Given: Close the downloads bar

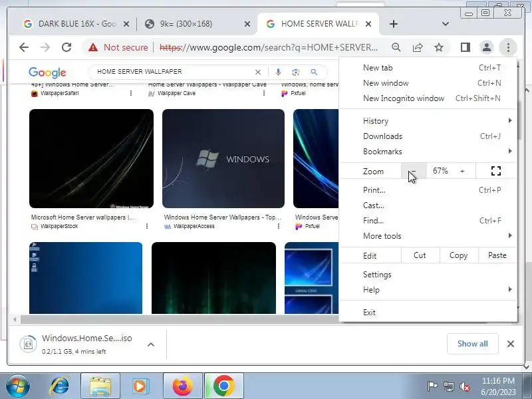Looking at the screenshot, I should 510,344.
